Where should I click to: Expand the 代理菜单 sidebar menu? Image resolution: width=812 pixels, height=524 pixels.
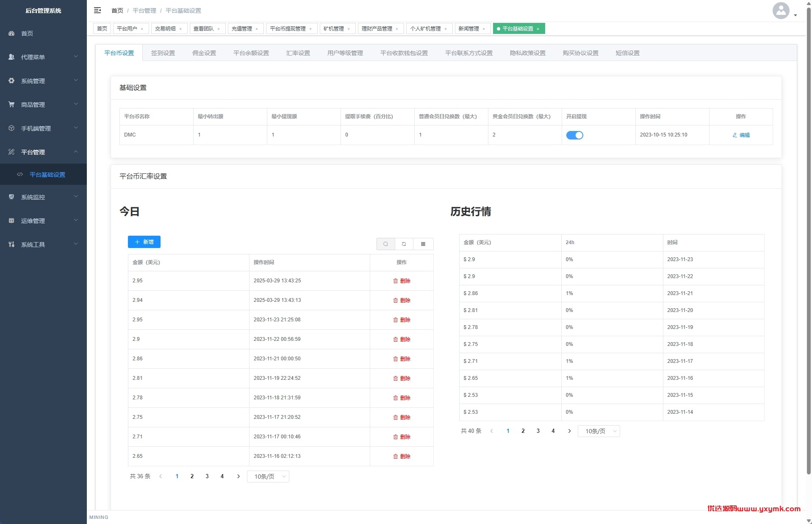point(43,57)
